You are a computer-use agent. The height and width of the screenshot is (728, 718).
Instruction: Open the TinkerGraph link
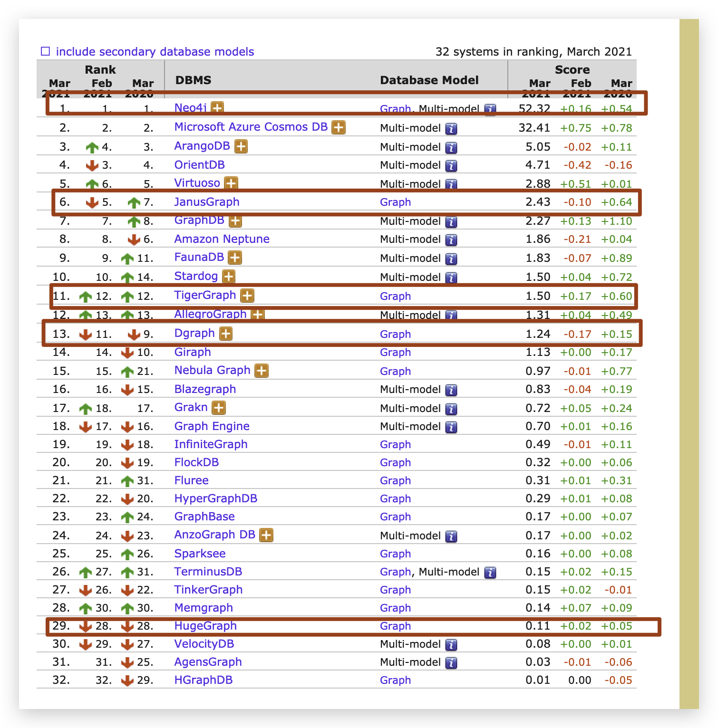(x=209, y=590)
